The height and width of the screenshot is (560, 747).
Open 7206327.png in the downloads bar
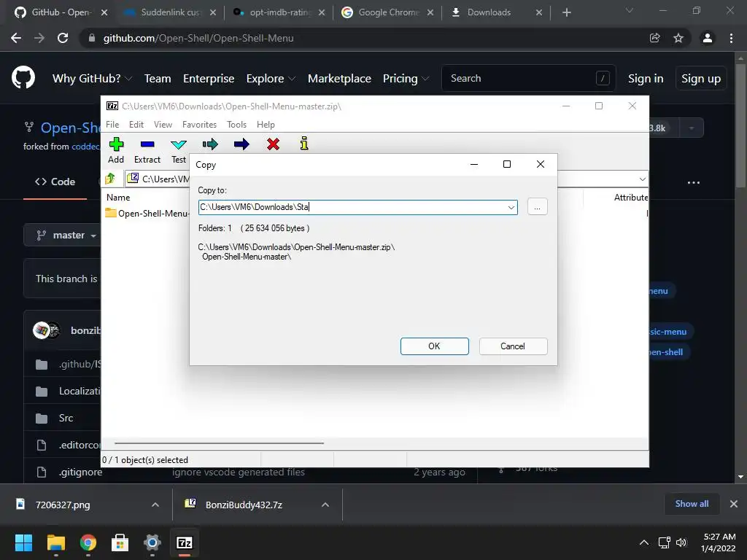[x=63, y=505]
